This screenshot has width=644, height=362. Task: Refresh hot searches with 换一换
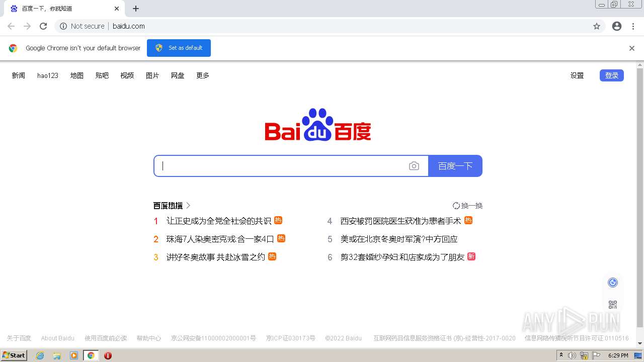click(x=468, y=206)
